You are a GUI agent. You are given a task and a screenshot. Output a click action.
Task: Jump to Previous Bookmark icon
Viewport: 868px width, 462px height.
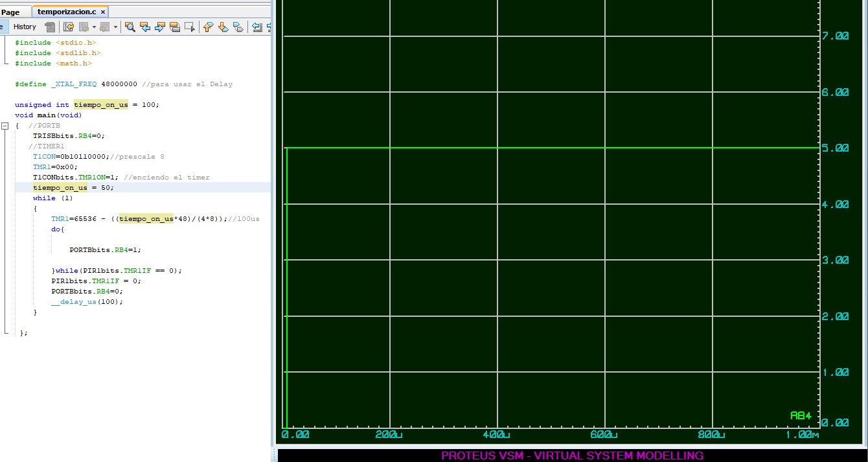point(208,27)
